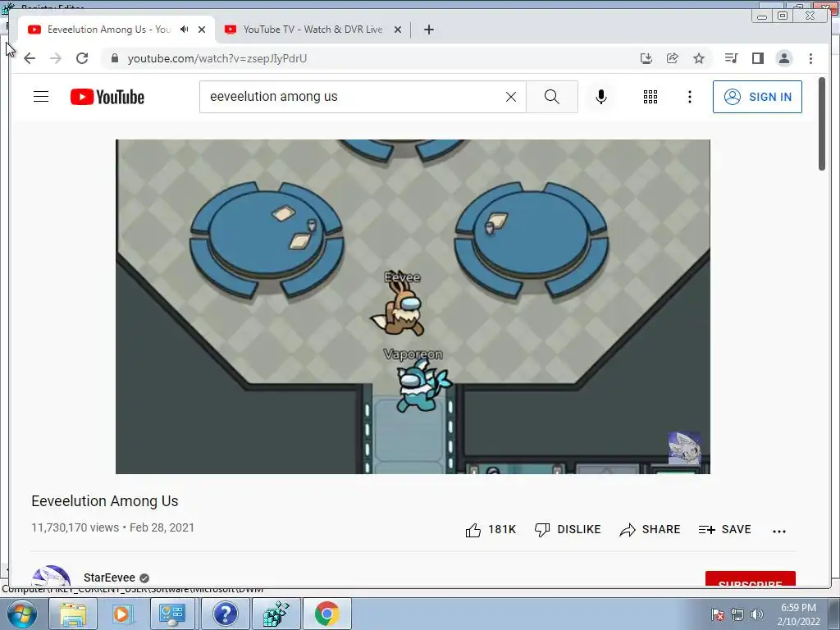Open the volume speaker tray icon
840x630 pixels.
click(x=756, y=614)
